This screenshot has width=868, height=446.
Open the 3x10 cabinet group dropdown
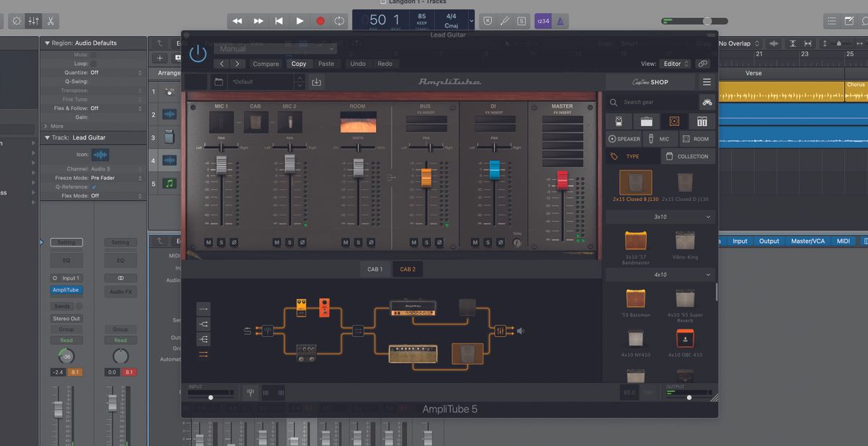coord(660,216)
